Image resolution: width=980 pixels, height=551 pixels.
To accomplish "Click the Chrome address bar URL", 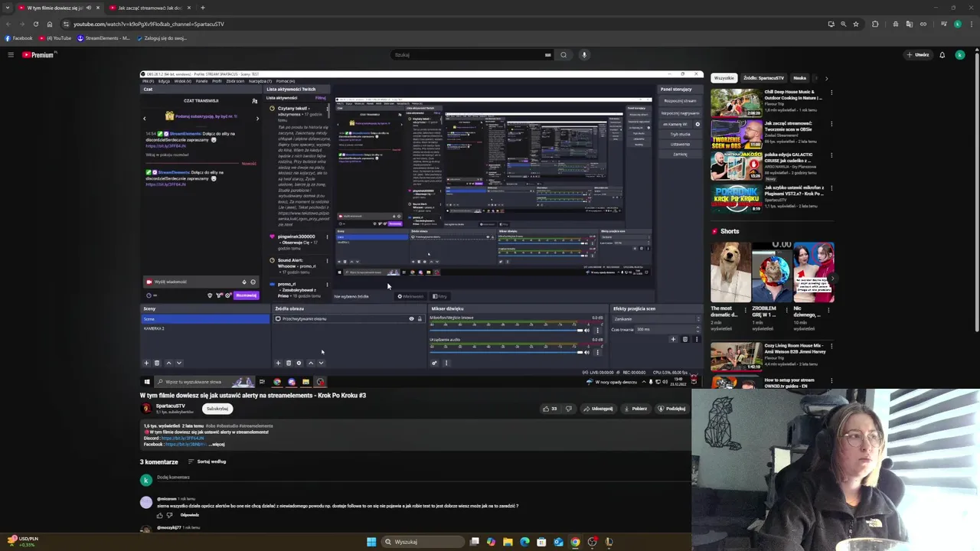I will [x=149, y=24].
